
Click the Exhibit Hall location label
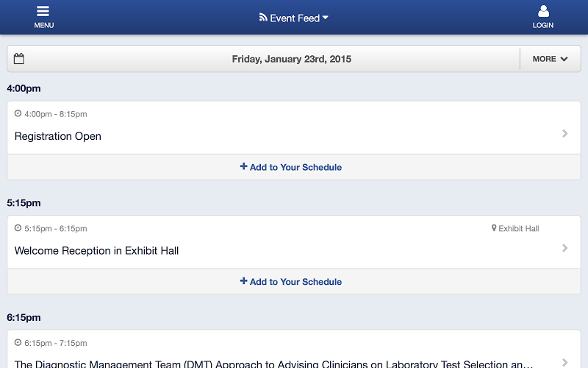pos(519,228)
